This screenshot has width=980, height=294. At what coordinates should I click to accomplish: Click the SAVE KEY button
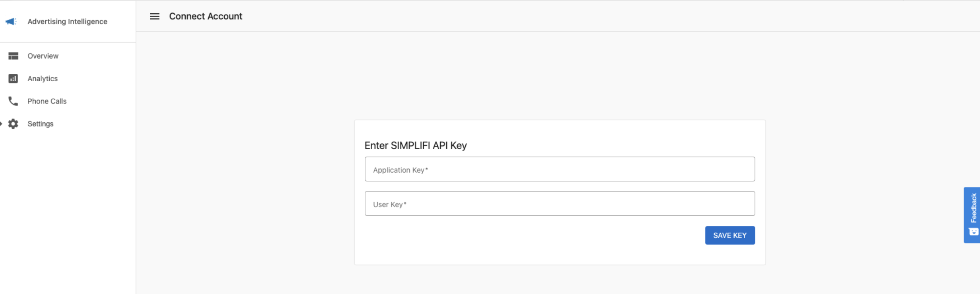click(729, 235)
